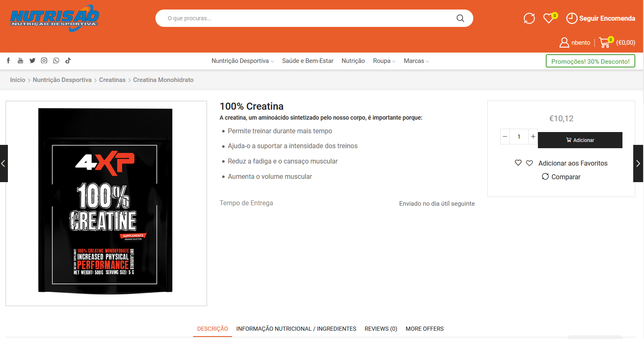The height and width of the screenshot is (339, 644).
Task: Expand the Roupa menu
Action: point(384,61)
